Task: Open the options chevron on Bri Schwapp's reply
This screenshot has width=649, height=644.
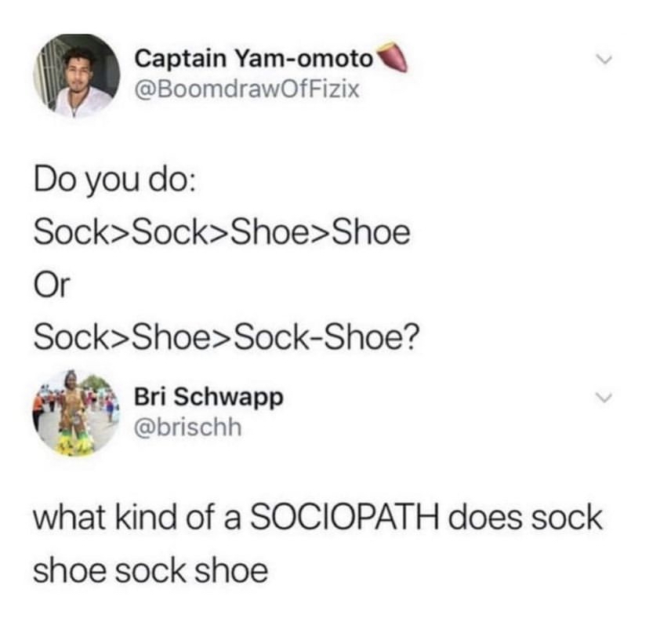Action: click(604, 398)
